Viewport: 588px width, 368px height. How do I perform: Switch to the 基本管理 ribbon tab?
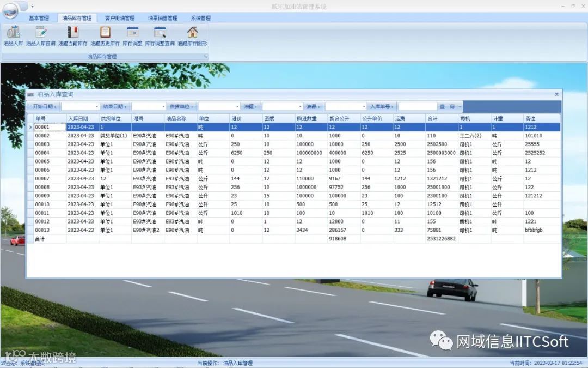39,18
